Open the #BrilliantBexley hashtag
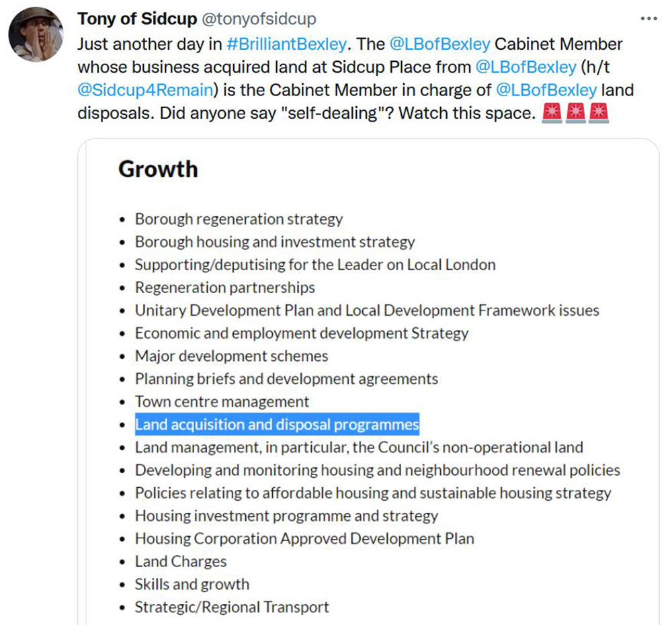The height and width of the screenshot is (625, 672). (x=287, y=44)
